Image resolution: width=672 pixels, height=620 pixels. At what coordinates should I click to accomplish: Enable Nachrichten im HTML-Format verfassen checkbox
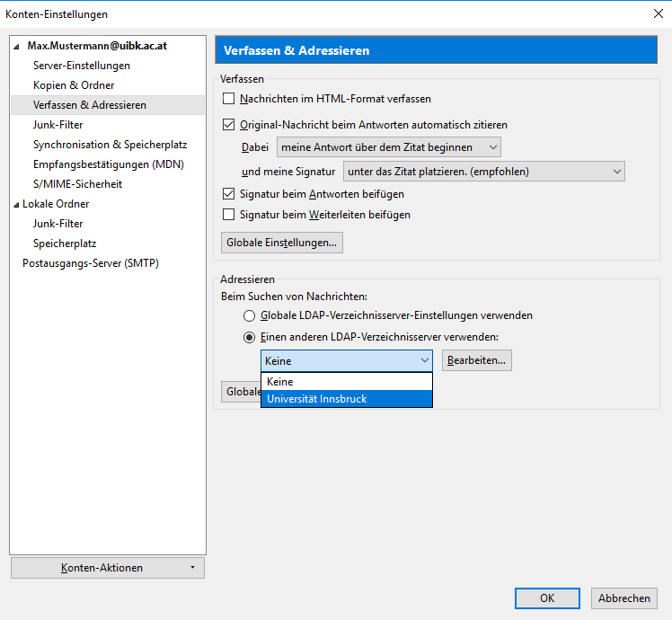(228, 99)
